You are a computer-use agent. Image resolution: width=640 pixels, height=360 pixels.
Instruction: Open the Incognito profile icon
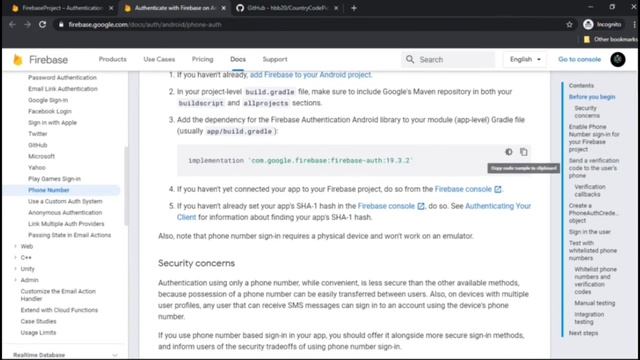coord(588,24)
